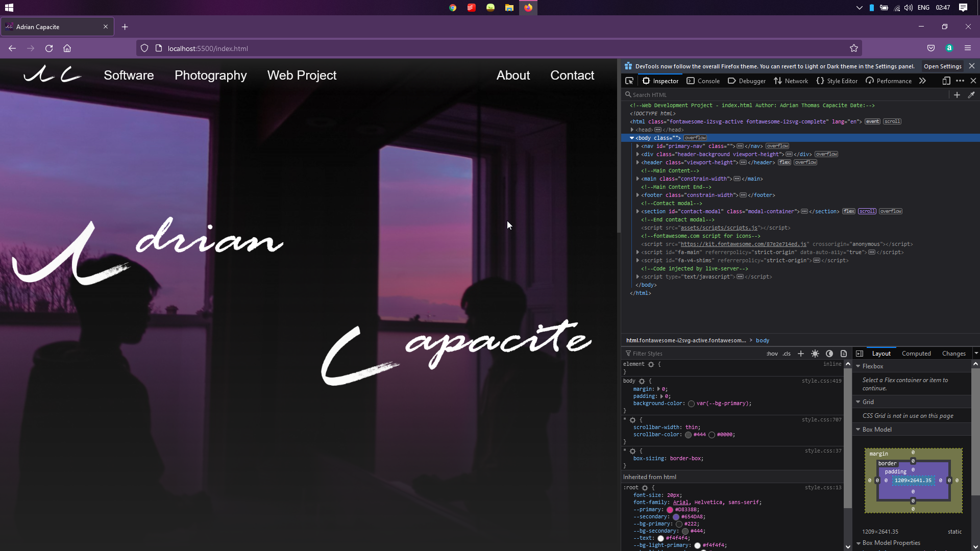This screenshot has width=980, height=551.
Task: Open the scrollbar-color #444 swatch
Action: point(688,435)
